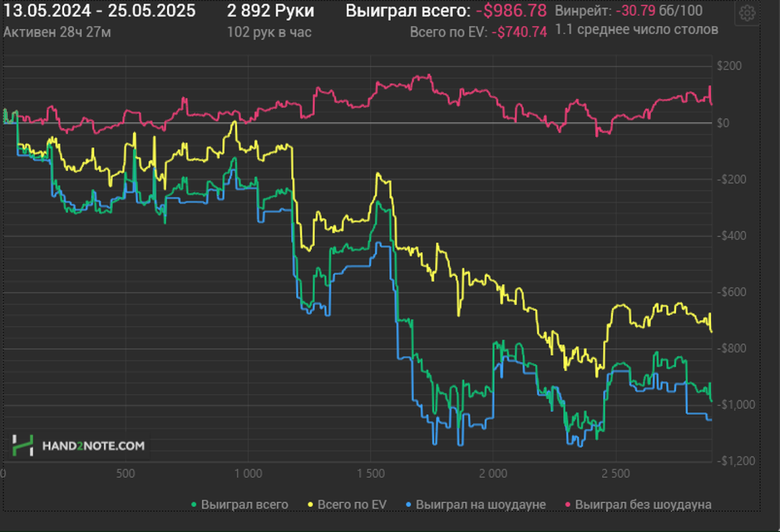The height and width of the screenshot is (532, 780).
Task: Click the -$800 y-axis label
Action: click(x=732, y=348)
